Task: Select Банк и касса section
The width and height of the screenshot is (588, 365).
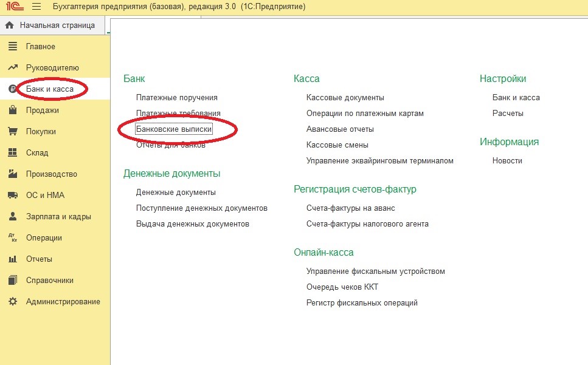Action: [49, 89]
